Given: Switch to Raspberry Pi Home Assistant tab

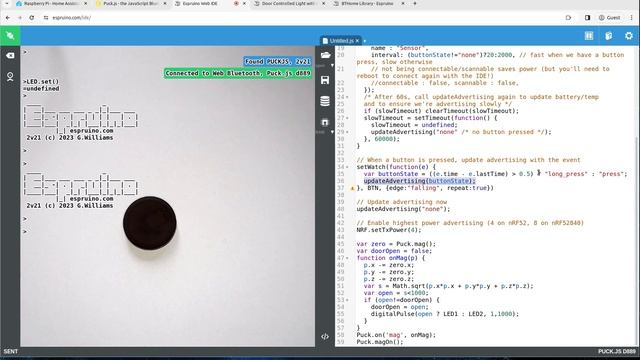Looking at the screenshot, I should coord(51,3).
